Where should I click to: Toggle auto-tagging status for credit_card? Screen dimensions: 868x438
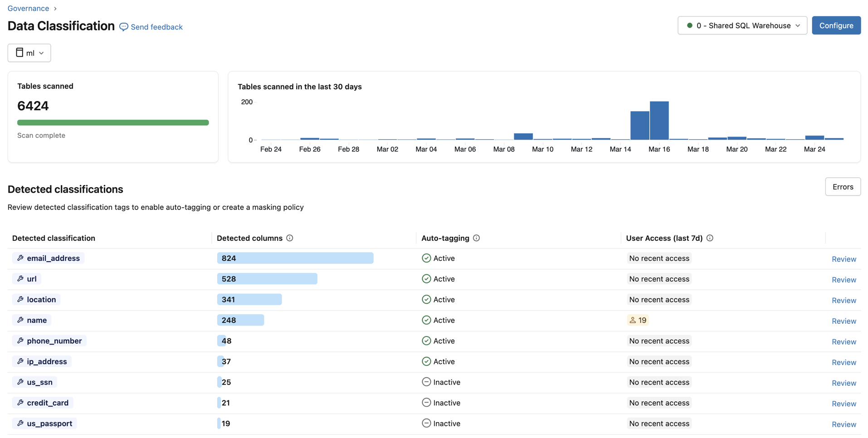426,403
